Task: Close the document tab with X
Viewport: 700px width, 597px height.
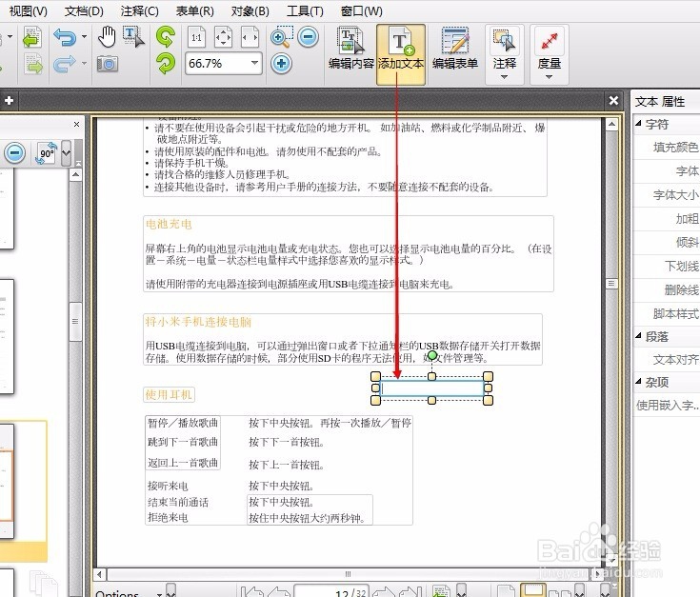Action: pos(614,100)
